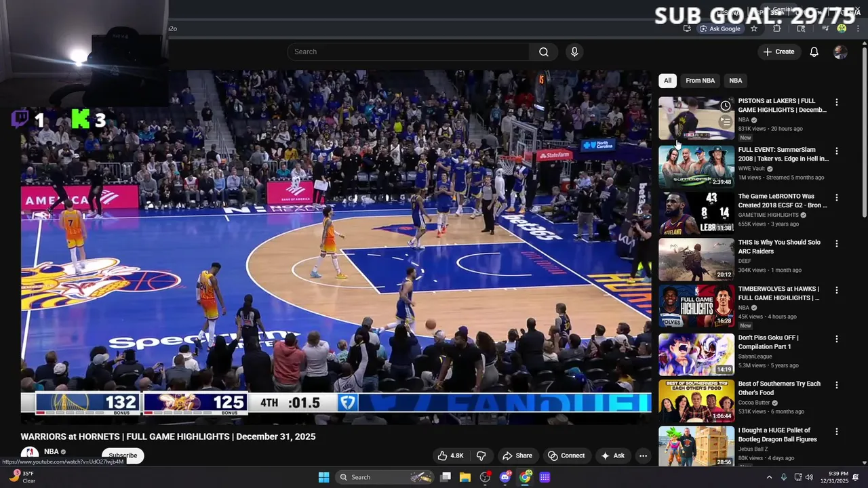
Task: Click 'SaiyanLeague' channel name
Action: pos(755,356)
